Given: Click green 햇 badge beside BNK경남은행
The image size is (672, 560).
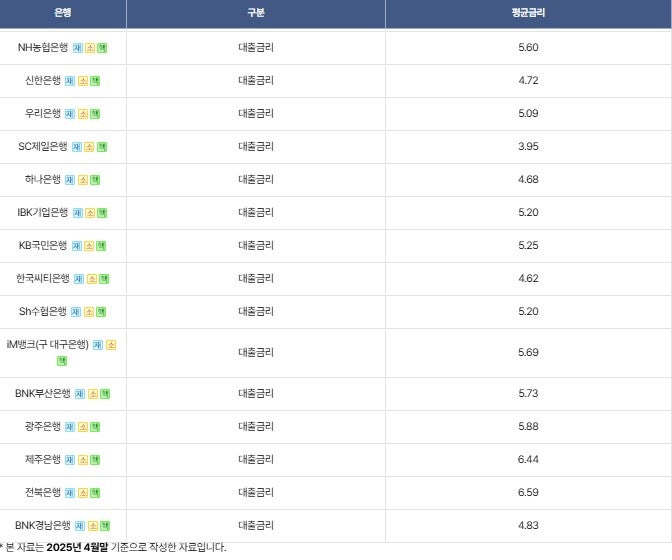Looking at the screenshot, I should tap(105, 526).
